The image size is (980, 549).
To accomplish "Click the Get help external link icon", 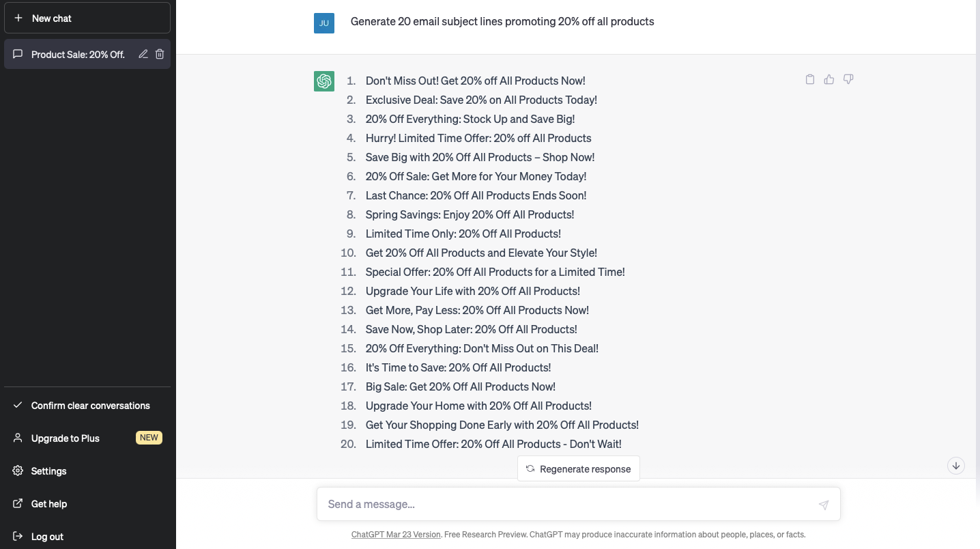I will pos(17,503).
